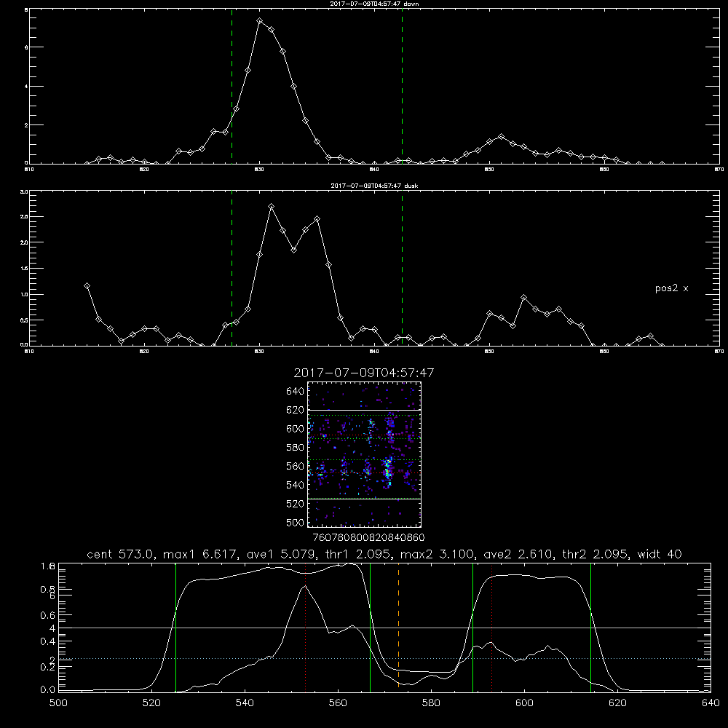Click the "640" label on the image y-axis
This screenshot has width=728, height=728.
[296, 392]
